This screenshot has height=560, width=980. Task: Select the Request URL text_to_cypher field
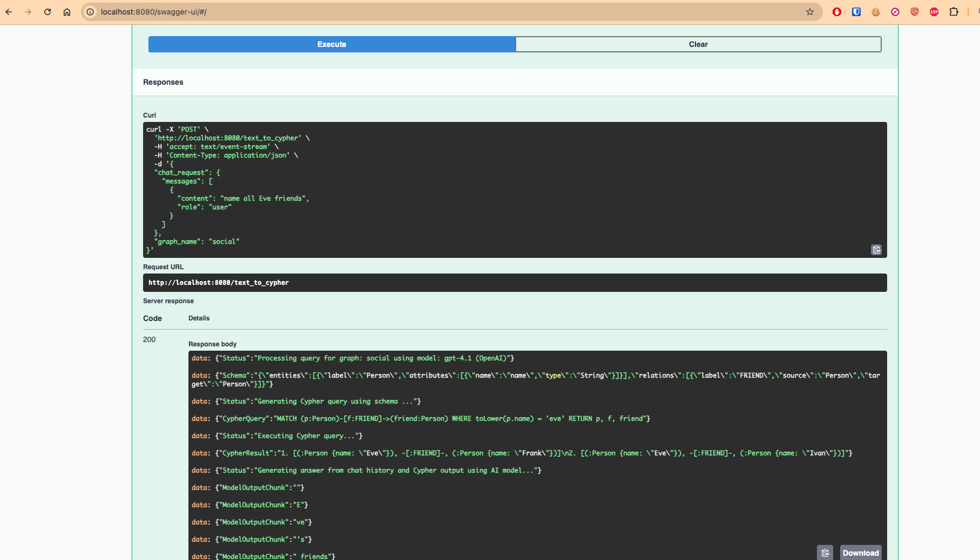pyautogui.click(x=515, y=283)
